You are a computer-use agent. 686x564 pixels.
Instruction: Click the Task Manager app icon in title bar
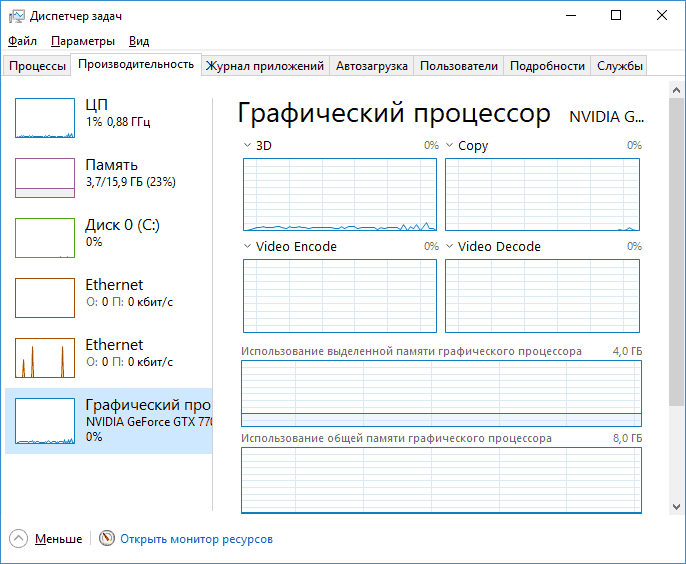pos(17,16)
